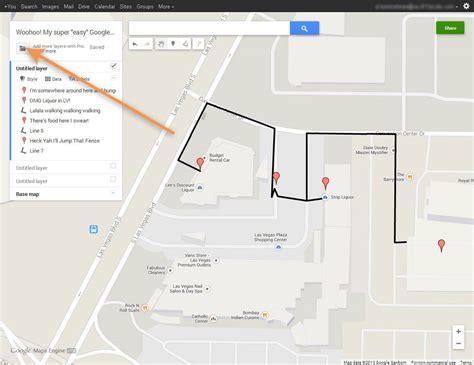Choose the Add marker tool
The image size is (474, 365).
click(173, 44)
